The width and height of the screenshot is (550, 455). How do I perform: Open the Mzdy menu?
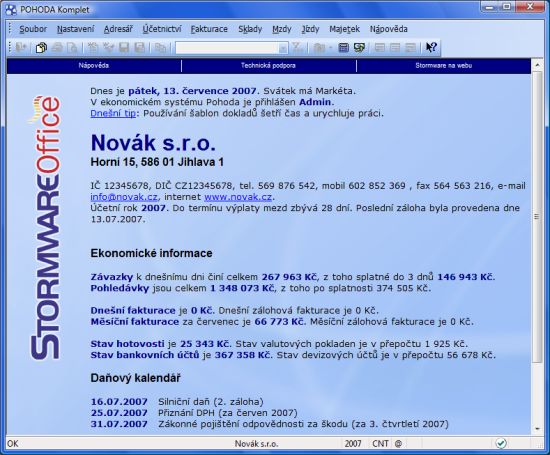point(282,29)
